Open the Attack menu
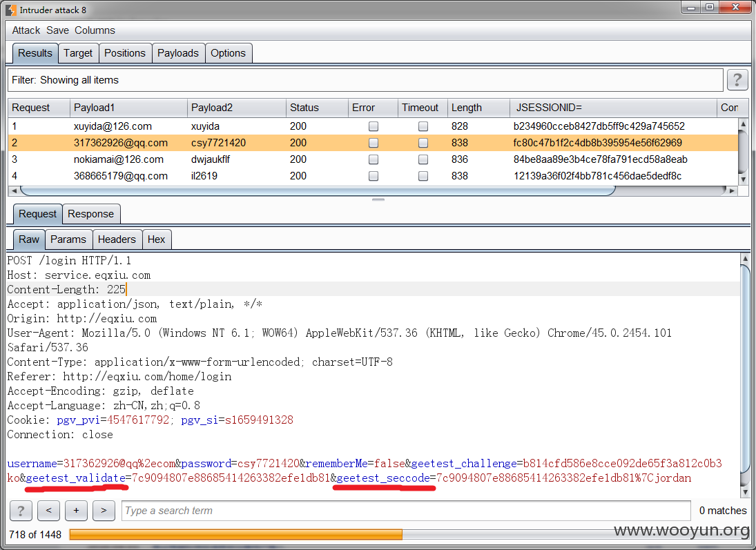 26,30
